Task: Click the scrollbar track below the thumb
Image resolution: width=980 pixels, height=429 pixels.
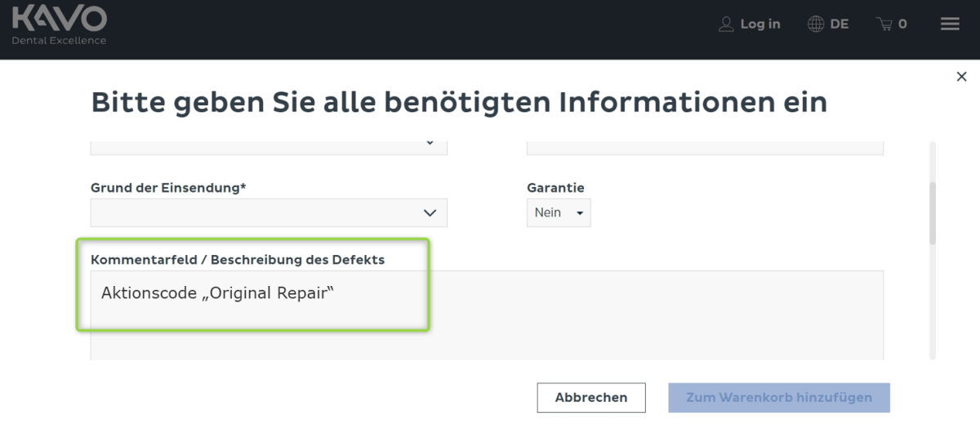Action: (933, 302)
